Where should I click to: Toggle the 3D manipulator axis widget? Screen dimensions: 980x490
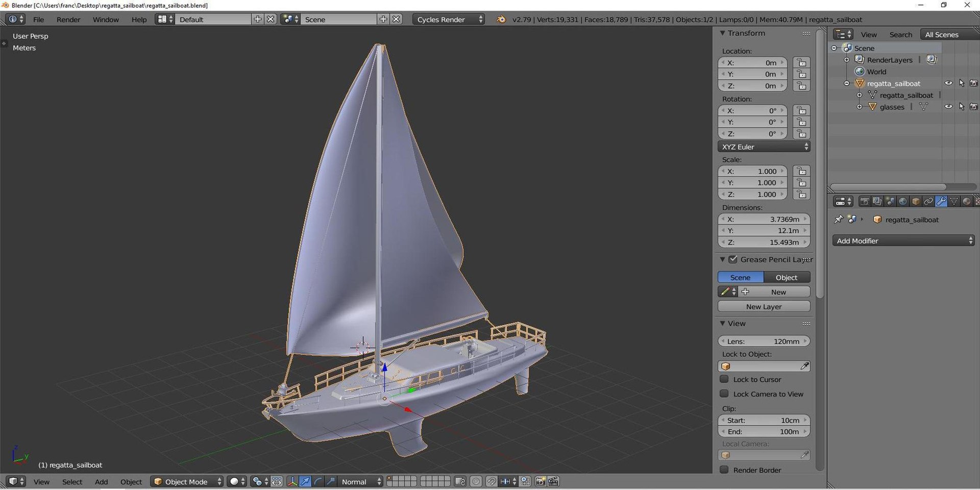coord(292,481)
